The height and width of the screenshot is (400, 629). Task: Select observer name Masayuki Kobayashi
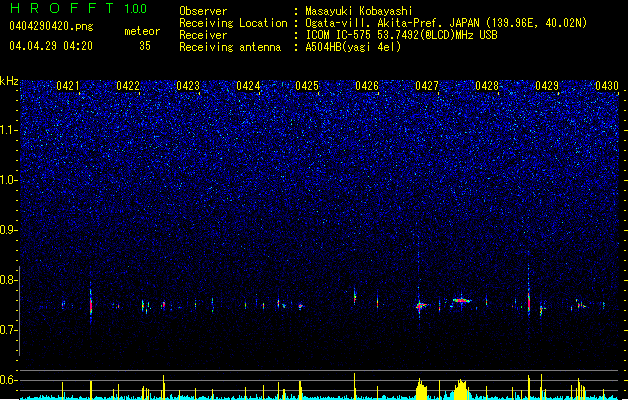click(359, 11)
